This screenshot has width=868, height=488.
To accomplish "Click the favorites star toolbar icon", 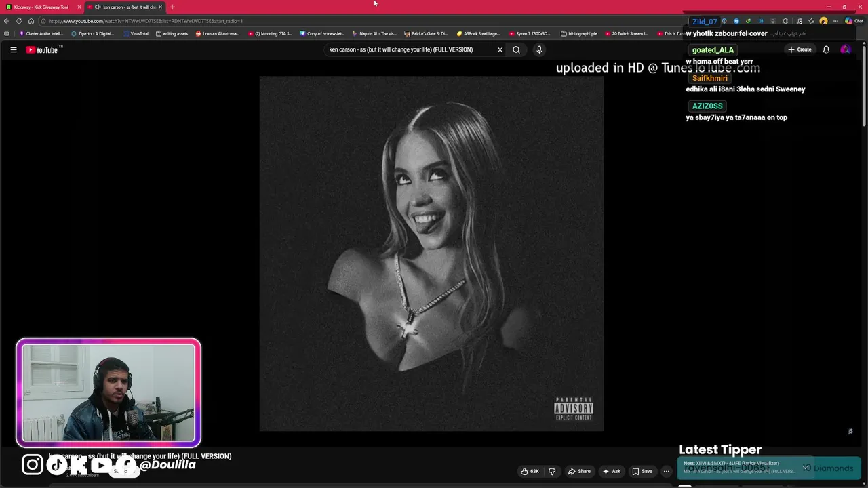I will pos(811,21).
